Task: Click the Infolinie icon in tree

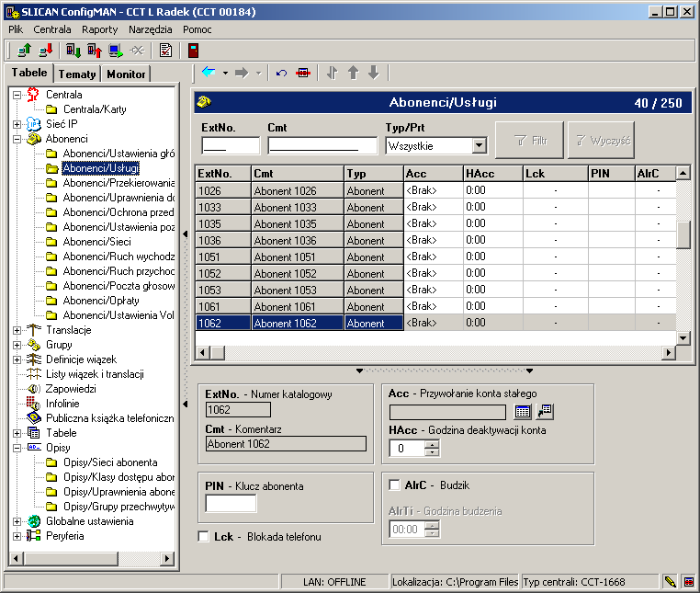Action: coord(33,403)
